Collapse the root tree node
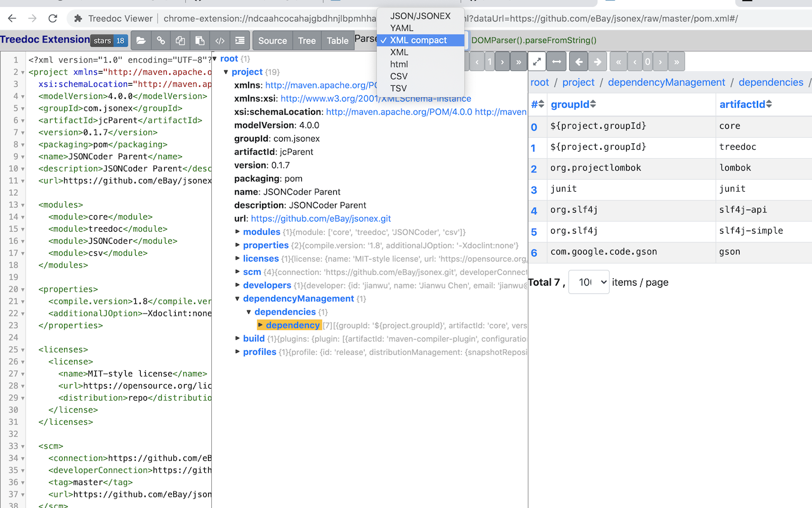Viewport: 812px width, 508px height. (x=215, y=58)
